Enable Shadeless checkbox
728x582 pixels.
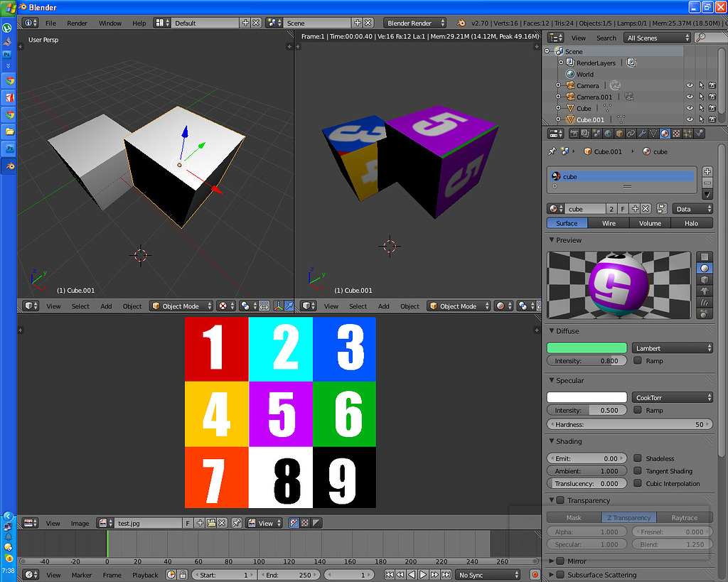coord(638,458)
